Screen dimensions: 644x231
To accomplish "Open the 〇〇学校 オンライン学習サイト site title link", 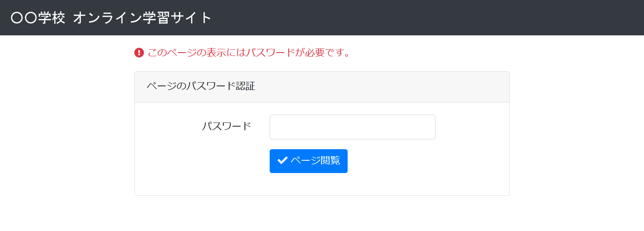I will (x=111, y=18).
